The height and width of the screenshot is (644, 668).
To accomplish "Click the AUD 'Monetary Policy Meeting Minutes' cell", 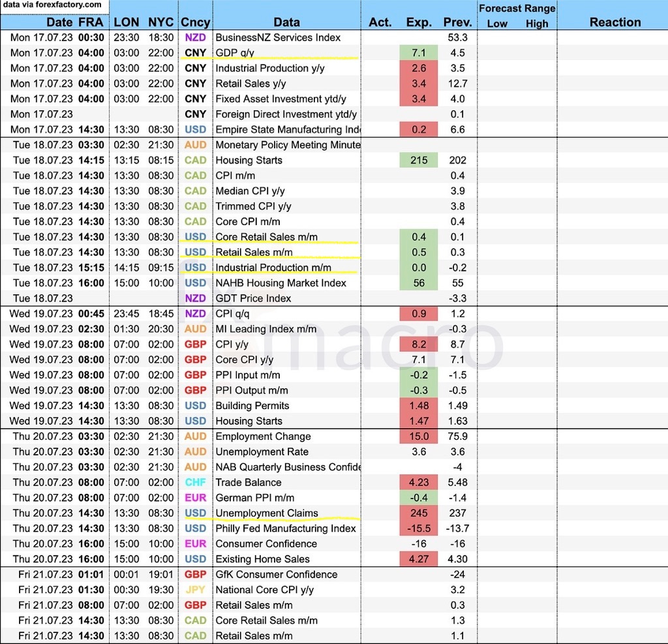I will coord(288,145).
